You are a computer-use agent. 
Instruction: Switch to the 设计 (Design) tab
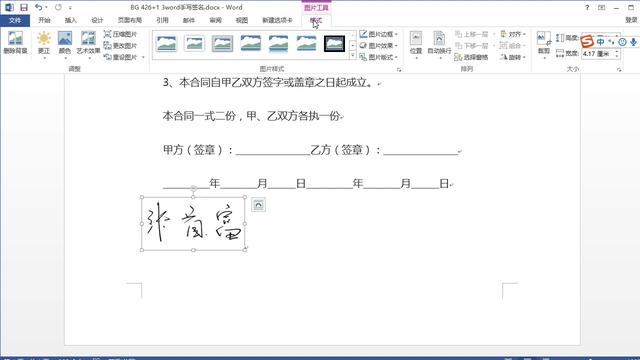97,20
